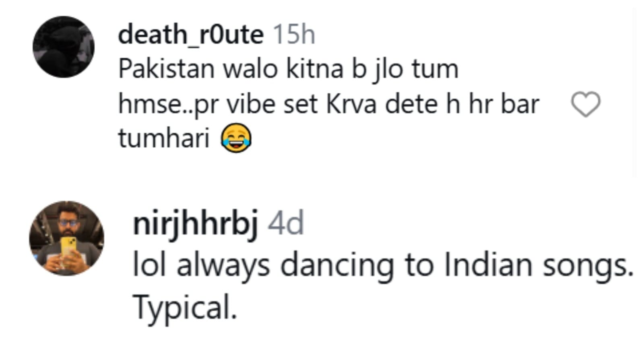This screenshot has height=362, width=644.
Task: Click the line "Pakistan walo kitna b jlo tum"
Action: pos(288,69)
